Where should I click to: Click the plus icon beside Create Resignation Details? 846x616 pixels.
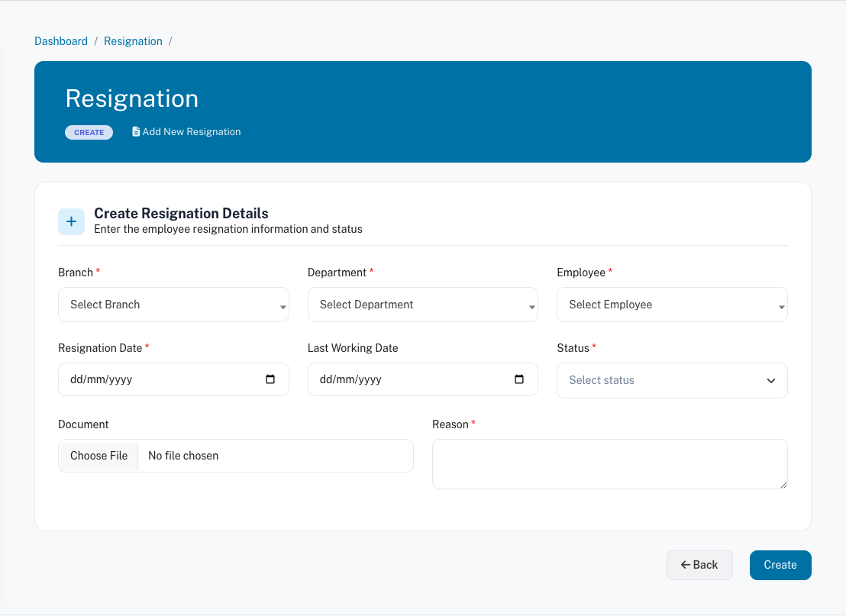(x=71, y=221)
